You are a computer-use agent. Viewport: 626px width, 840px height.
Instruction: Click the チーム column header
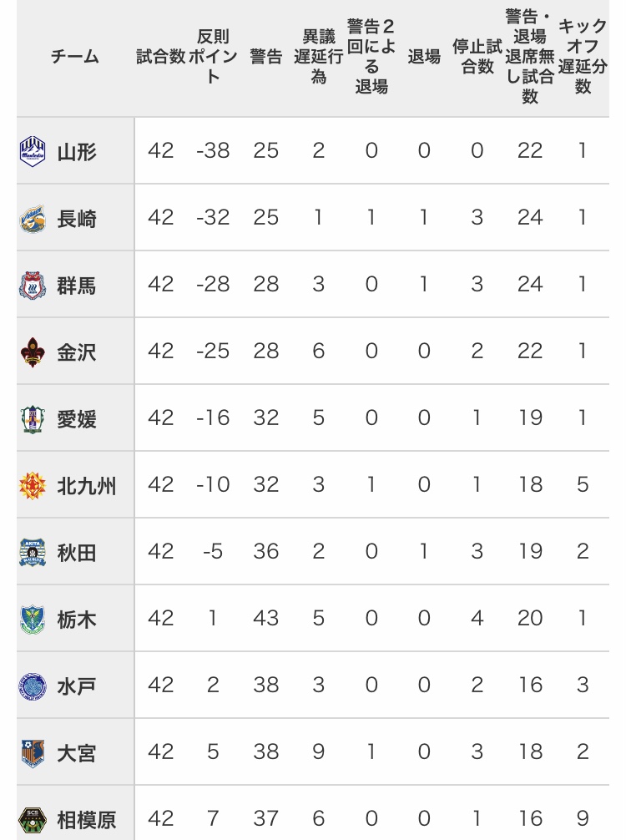point(75,57)
